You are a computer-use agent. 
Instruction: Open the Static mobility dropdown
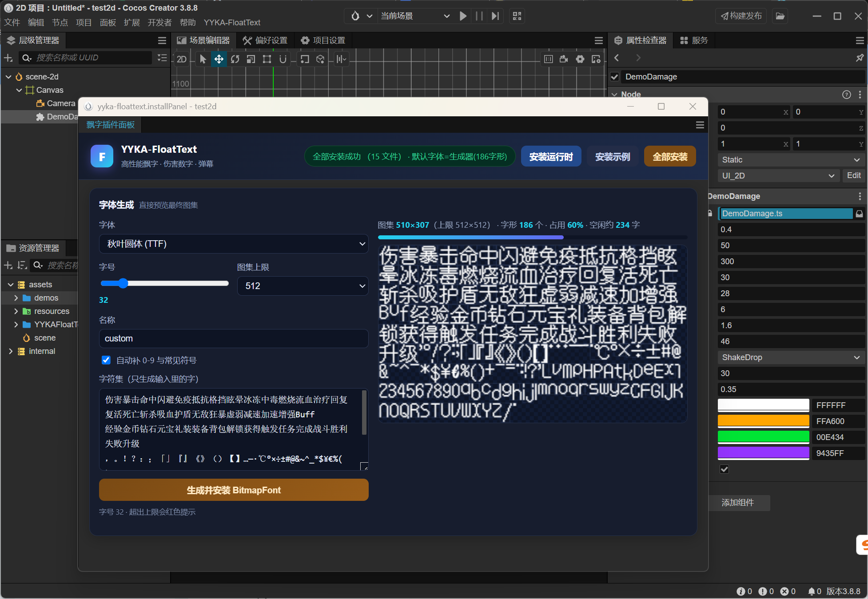pos(791,160)
